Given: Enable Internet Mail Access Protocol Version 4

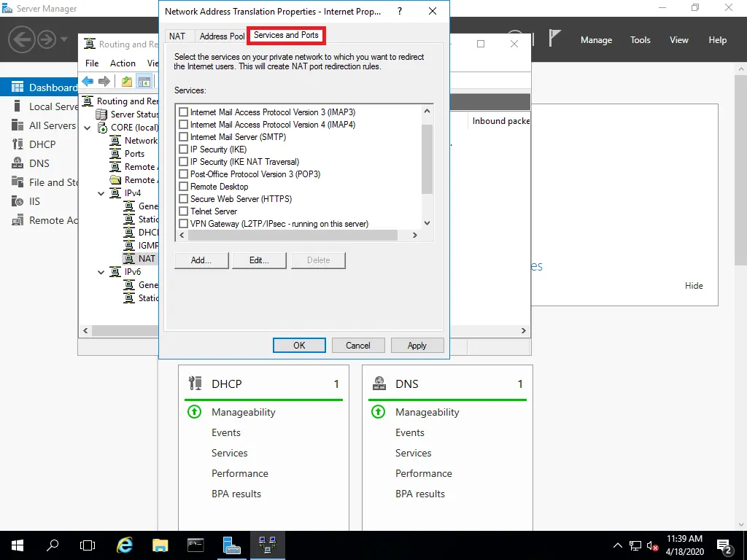Looking at the screenshot, I should (183, 124).
